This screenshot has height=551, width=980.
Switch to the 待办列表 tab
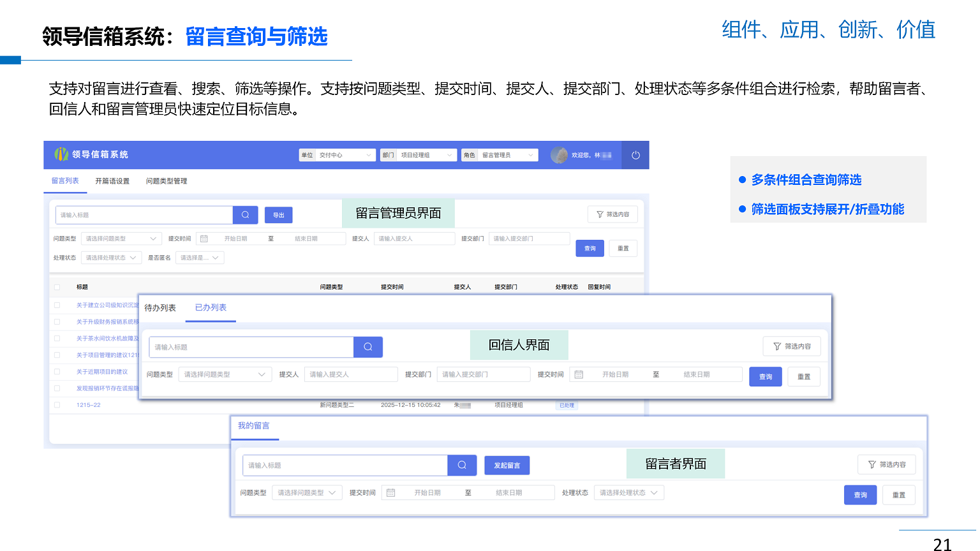tap(161, 306)
